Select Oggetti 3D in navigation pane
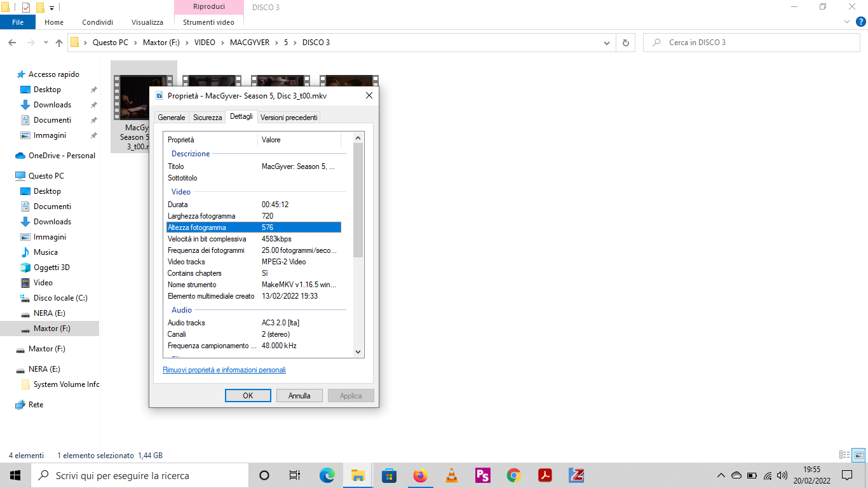 51,268
